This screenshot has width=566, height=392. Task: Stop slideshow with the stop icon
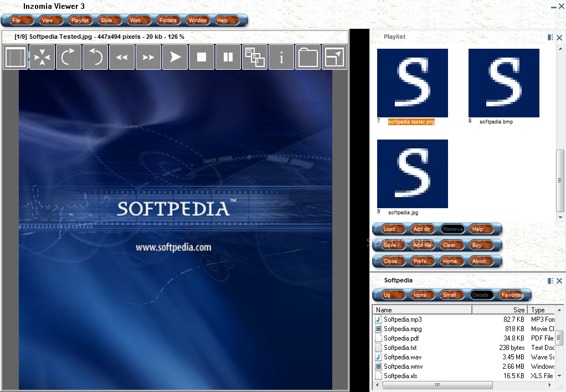tap(202, 57)
